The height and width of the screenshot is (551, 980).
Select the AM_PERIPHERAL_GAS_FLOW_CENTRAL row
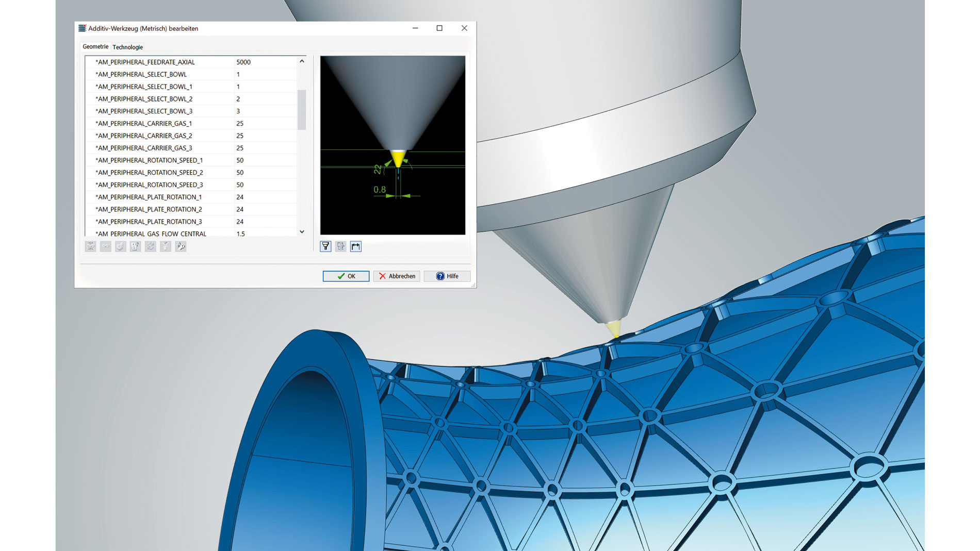pos(191,232)
